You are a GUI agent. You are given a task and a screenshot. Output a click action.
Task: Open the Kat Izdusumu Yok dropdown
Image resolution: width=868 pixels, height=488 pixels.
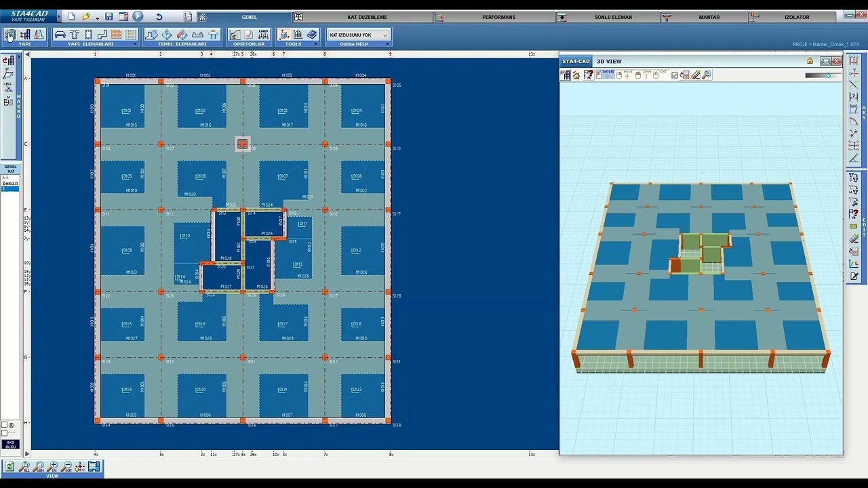pos(358,35)
